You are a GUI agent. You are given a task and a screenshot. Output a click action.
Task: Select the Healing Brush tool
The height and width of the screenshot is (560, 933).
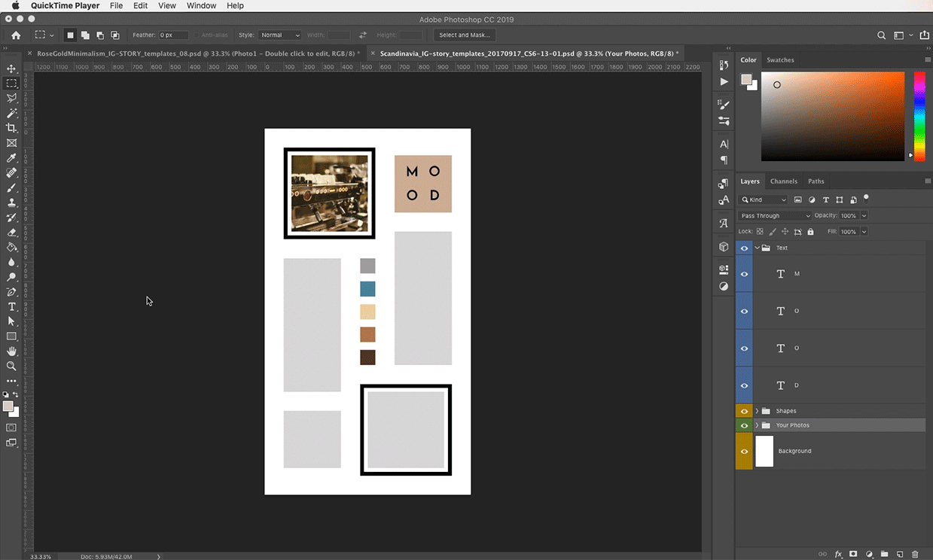(11, 172)
